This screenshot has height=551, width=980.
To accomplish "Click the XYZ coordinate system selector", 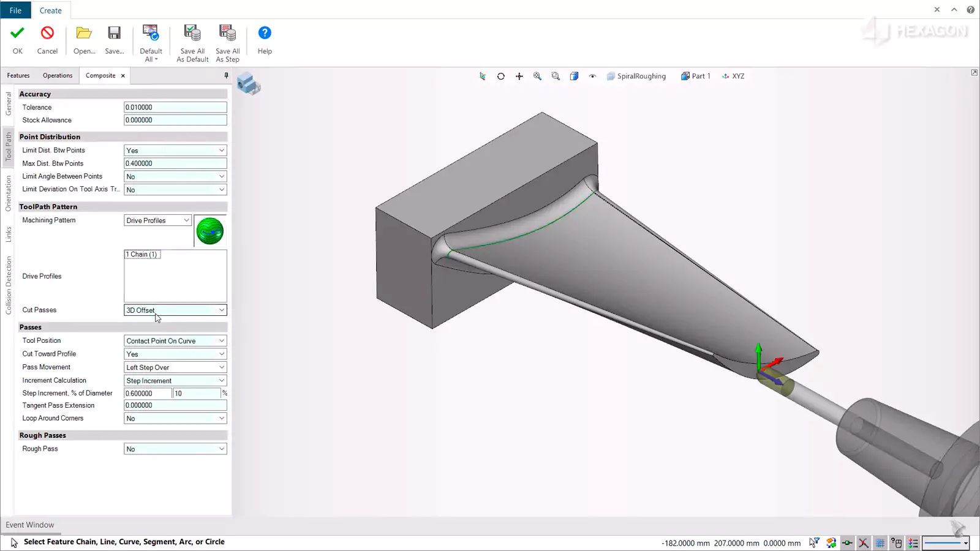I will (x=733, y=77).
